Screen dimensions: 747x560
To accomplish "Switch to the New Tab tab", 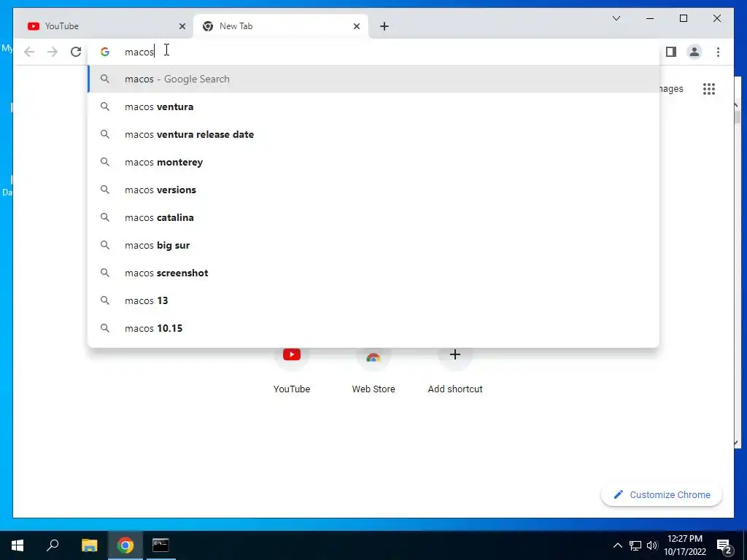I will [280, 26].
